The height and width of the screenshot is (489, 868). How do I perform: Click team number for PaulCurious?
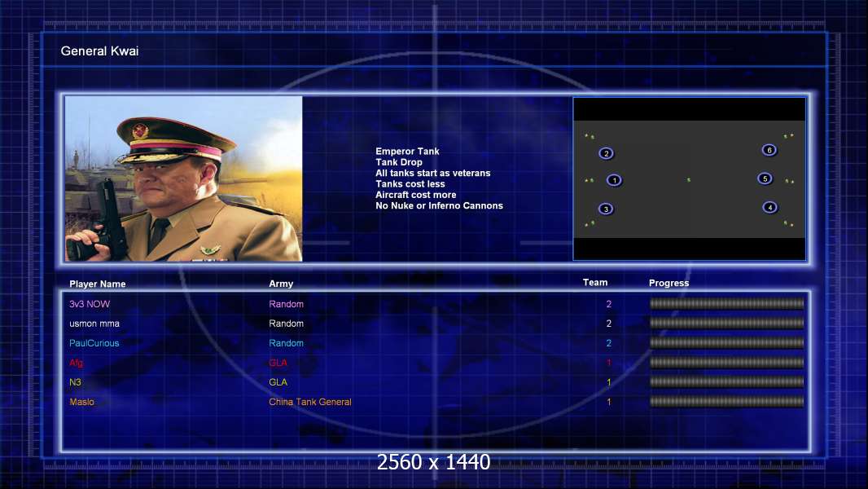point(609,343)
